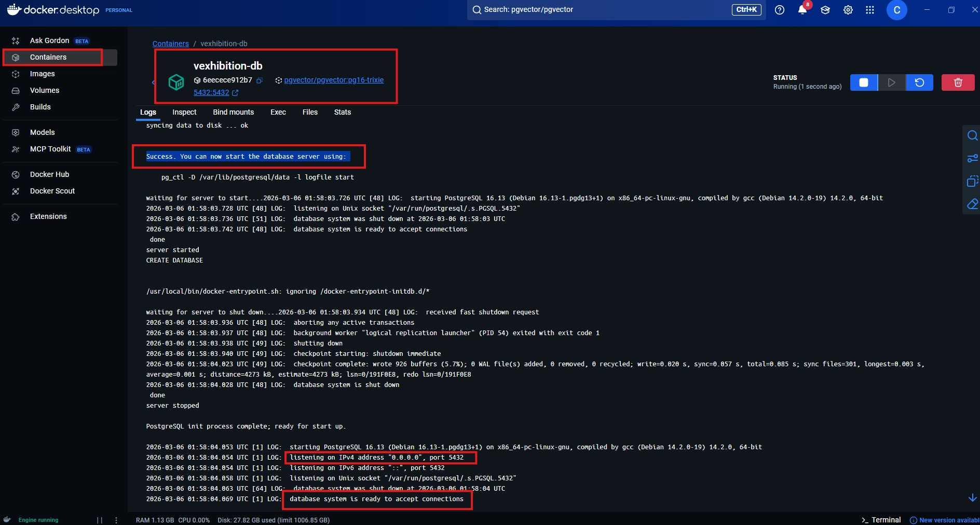Screen dimensions: 980x525
Task: Clear the logs with eraser icon
Action: click(x=972, y=204)
